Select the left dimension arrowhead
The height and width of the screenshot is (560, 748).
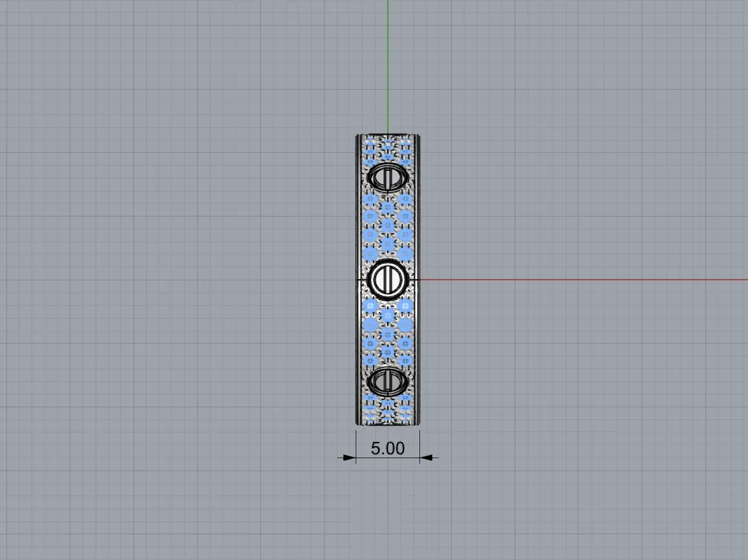349,458
